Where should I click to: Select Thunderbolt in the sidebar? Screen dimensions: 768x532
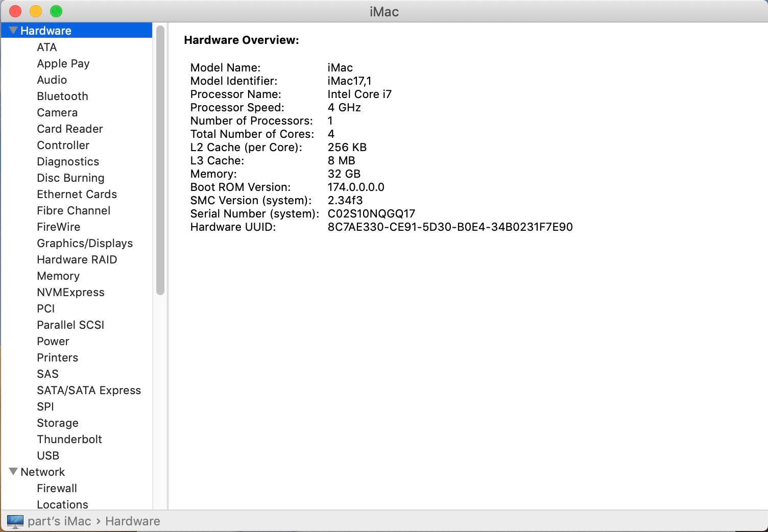click(x=69, y=439)
